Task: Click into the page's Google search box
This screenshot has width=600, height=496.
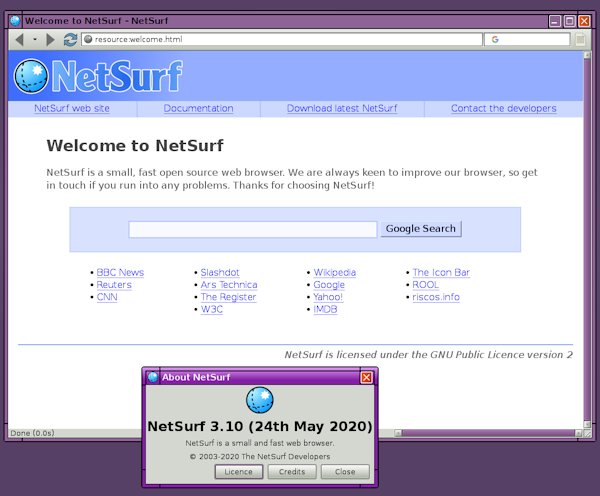Action: pos(253,229)
